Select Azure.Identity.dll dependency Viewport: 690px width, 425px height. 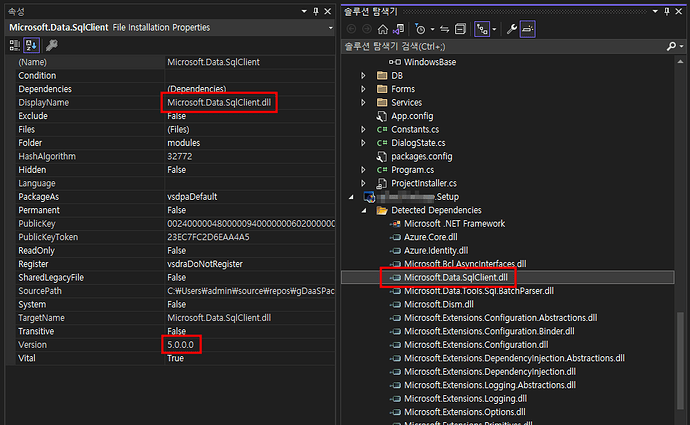pyautogui.click(x=436, y=251)
